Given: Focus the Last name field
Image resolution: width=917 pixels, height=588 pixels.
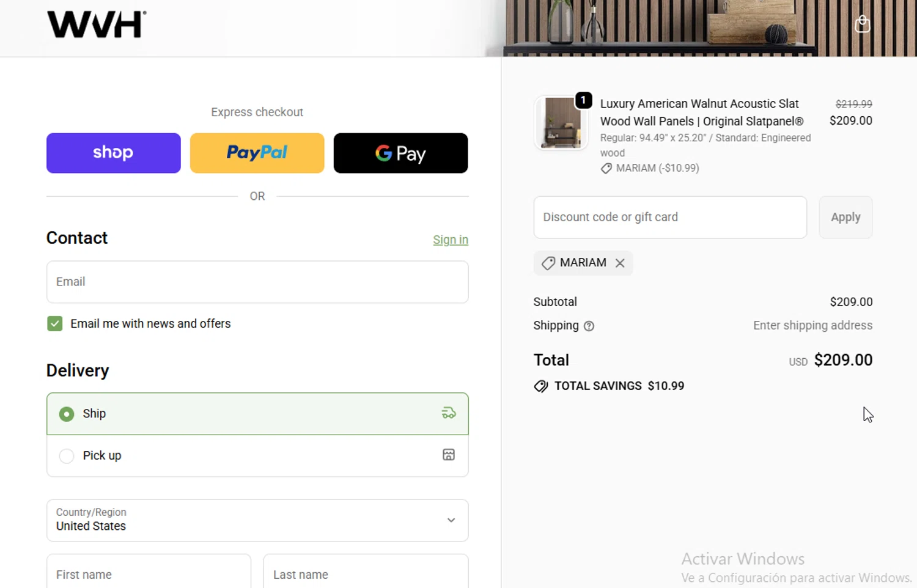Looking at the screenshot, I should [366, 571].
